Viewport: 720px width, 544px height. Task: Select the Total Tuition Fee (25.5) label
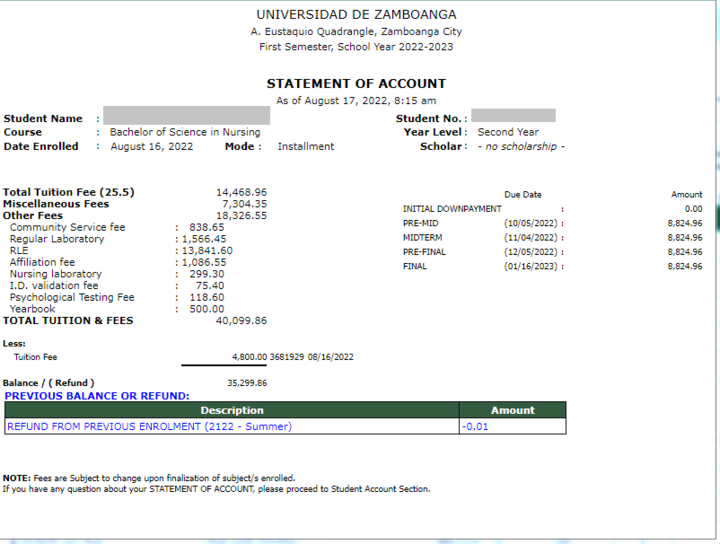click(69, 192)
